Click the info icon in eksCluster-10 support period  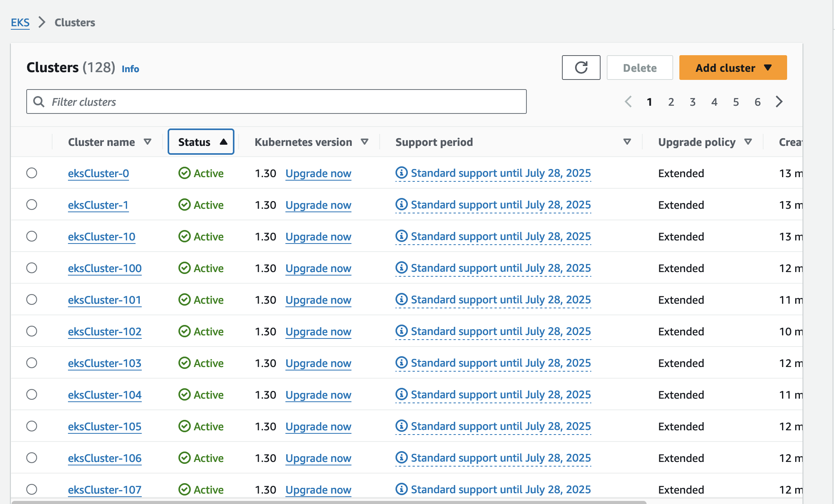click(x=401, y=236)
